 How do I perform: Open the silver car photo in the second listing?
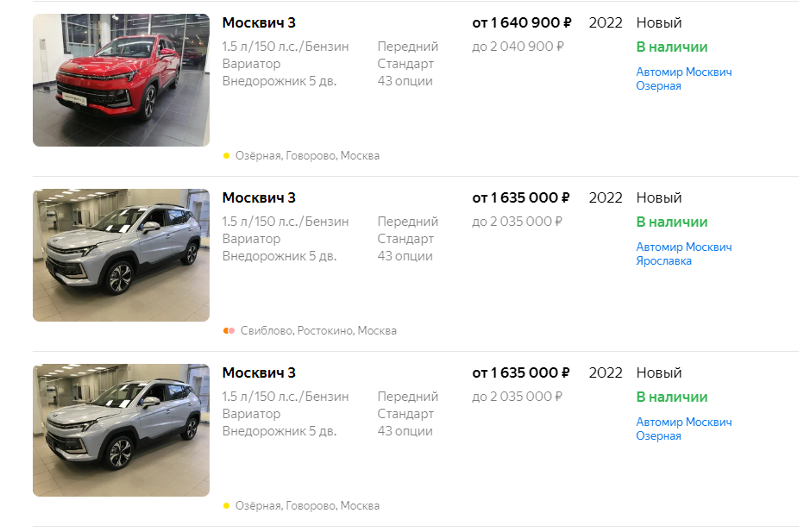(121, 255)
